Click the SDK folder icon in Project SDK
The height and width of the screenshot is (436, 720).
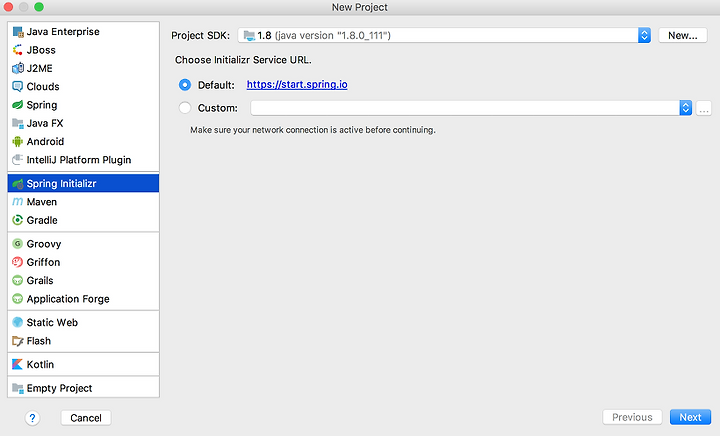point(249,35)
